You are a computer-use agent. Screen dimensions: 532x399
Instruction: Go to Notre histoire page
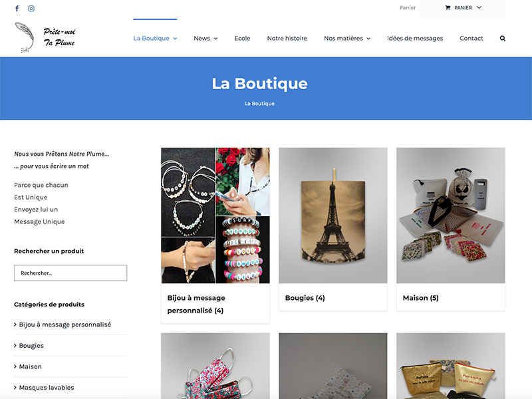click(287, 39)
